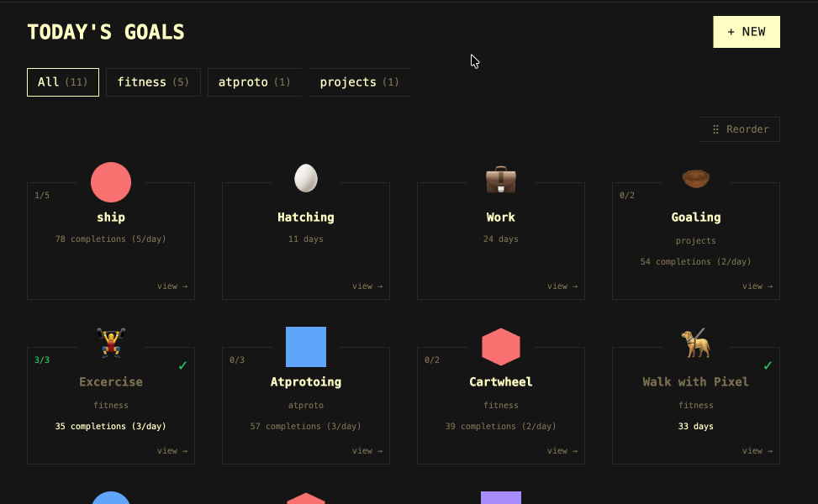Follow the view link on Cartwheel card
The width and height of the screenshot is (818, 504).
click(562, 451)
